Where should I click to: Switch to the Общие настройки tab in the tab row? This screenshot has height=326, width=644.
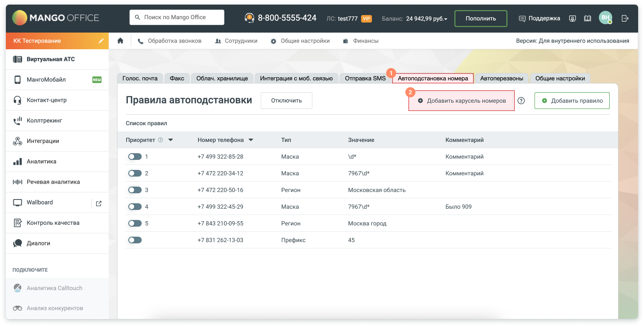pos(560,78)
